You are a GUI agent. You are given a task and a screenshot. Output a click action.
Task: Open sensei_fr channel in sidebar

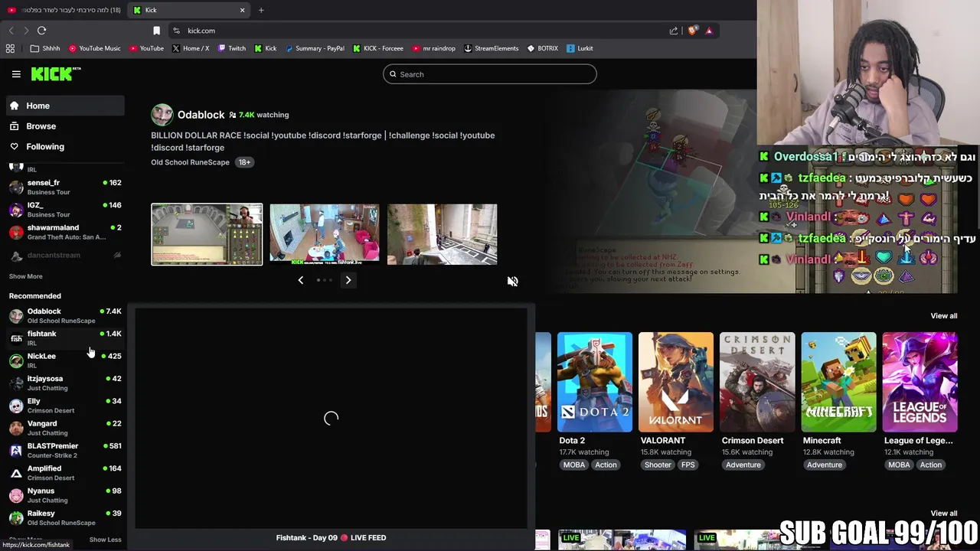coord(65,187)
